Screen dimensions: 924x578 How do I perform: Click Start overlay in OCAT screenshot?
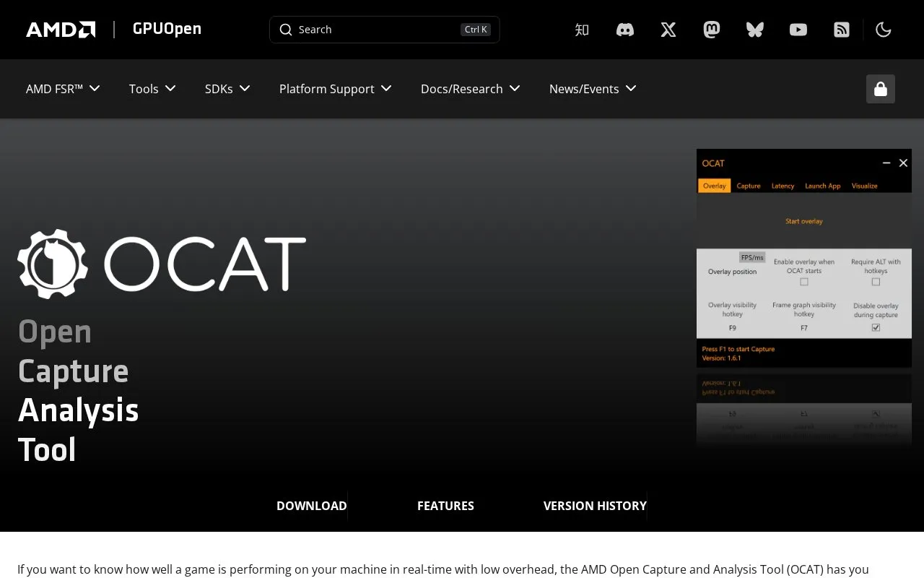click(x=804, y=221)
